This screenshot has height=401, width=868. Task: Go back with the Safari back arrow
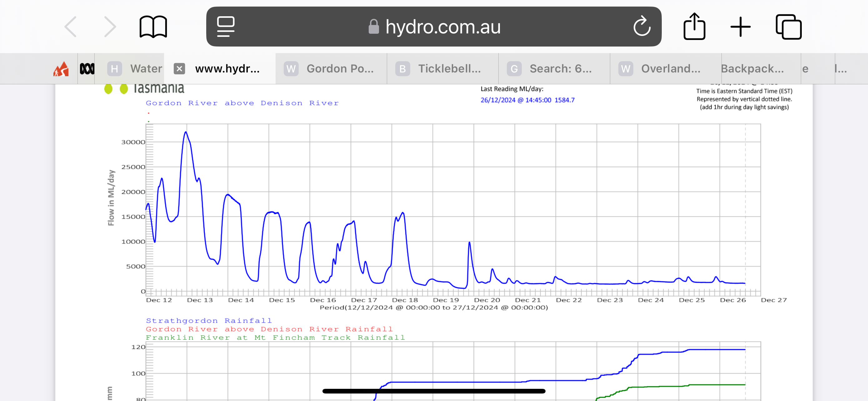click(x=70, y=27)
